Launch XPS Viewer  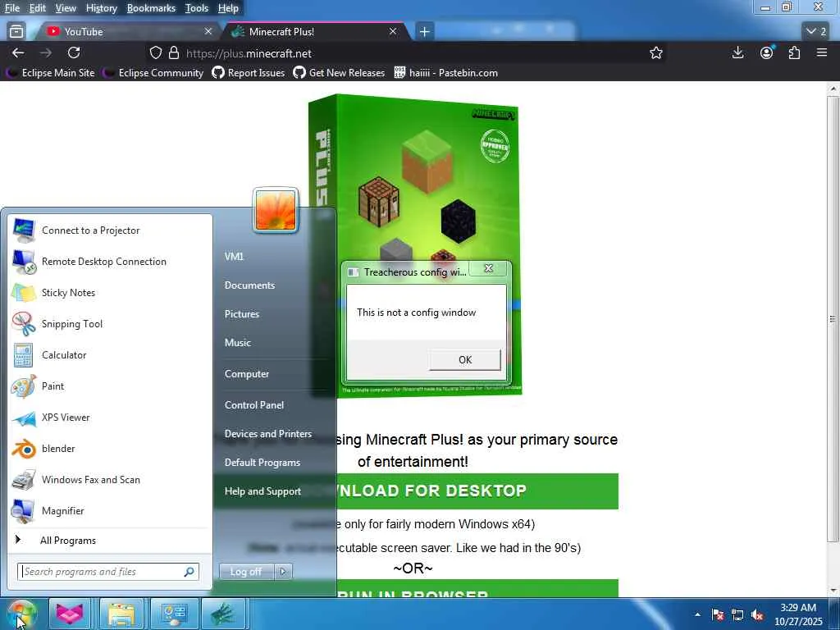110,418
